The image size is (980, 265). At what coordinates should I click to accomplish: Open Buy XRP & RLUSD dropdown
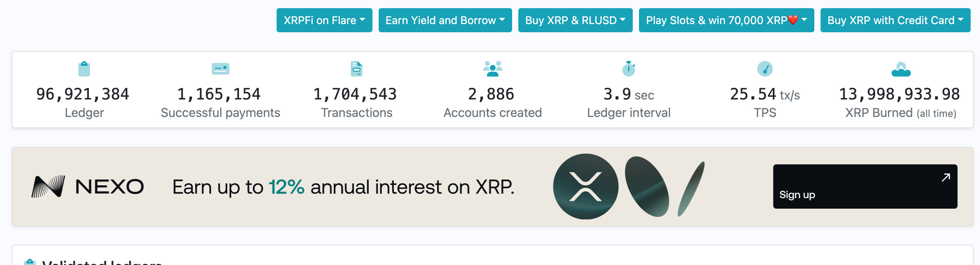[575, 20]
